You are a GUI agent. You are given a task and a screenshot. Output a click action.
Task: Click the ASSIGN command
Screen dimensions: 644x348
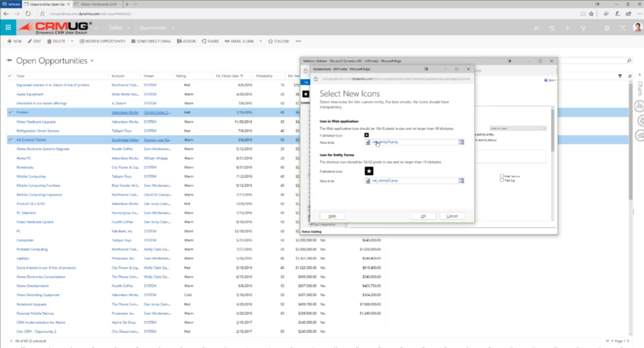pos(186,41)
